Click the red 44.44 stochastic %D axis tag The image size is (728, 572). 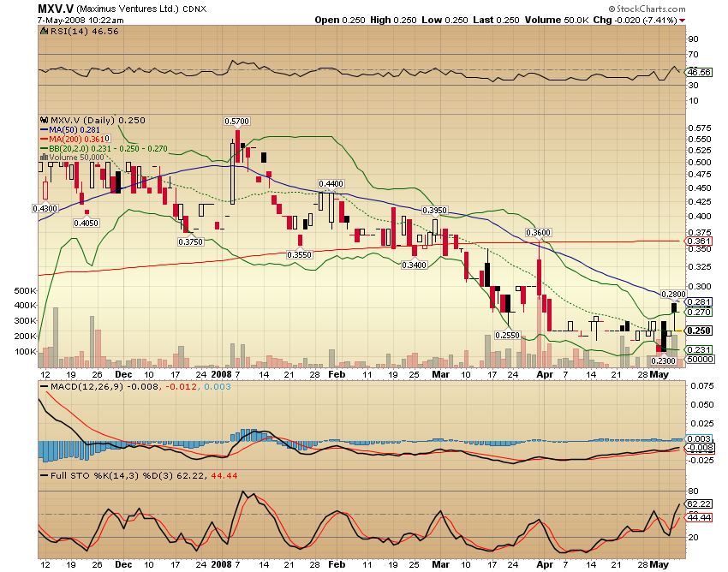699,517
